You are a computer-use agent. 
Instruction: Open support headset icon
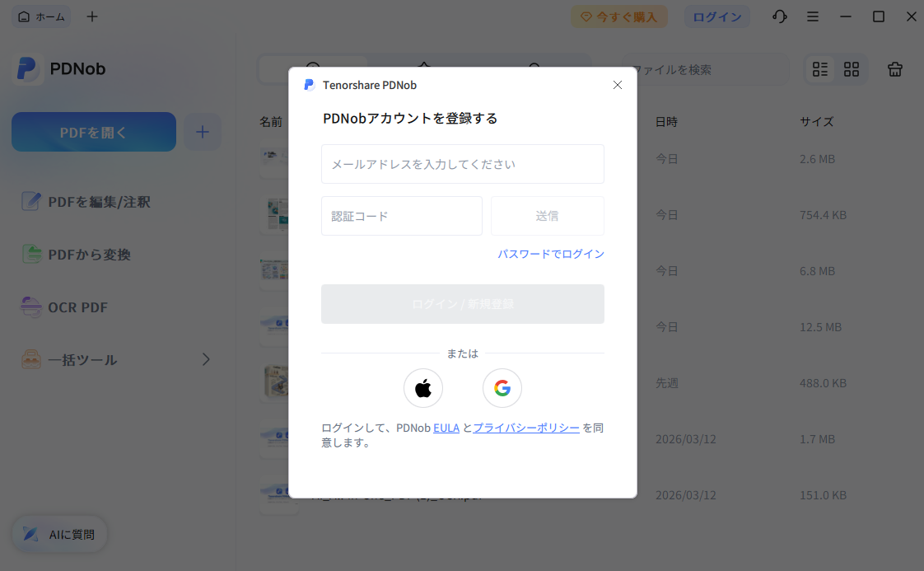pyautogui.click(x=780, y=16)
